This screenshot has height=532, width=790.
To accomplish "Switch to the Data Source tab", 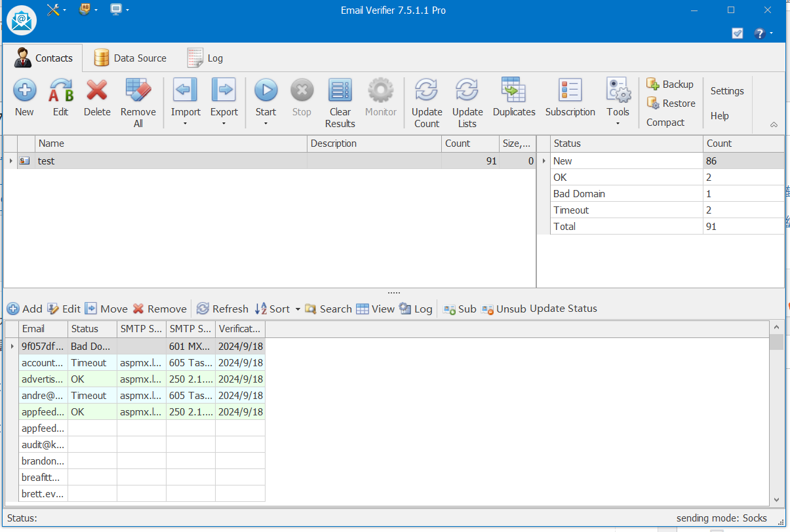I will pyautogui.click(x=130, y=58).
